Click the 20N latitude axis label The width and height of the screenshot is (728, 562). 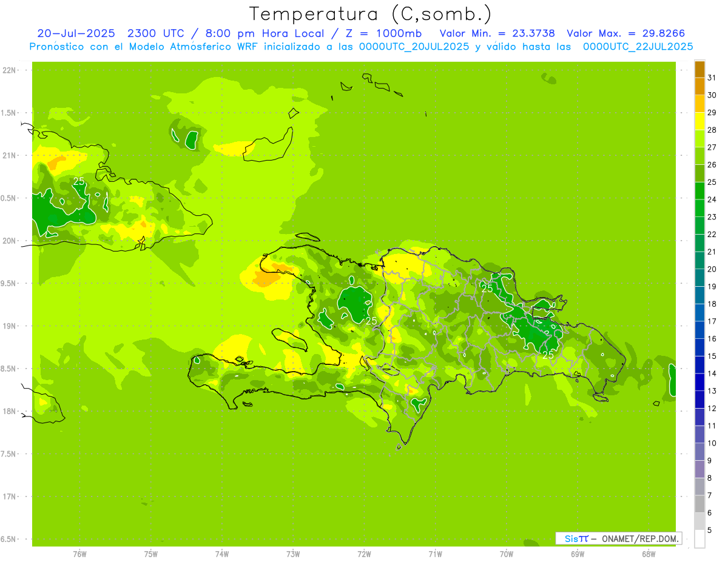[9, 241]
